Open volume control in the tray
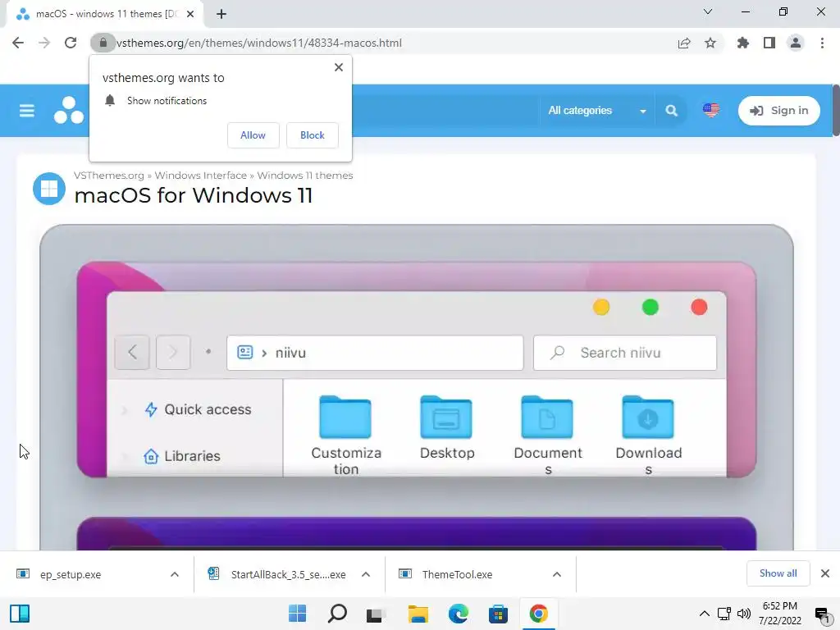The image size is (840, 630). [x=743, y=614]
